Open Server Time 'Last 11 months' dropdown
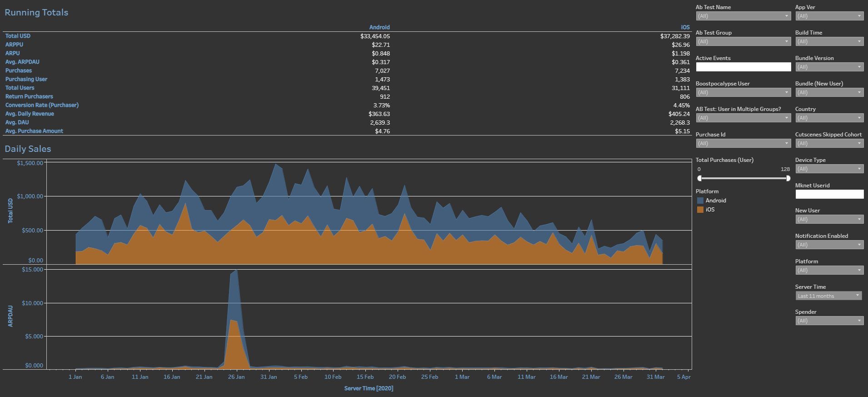 click(x=828, y=296)
